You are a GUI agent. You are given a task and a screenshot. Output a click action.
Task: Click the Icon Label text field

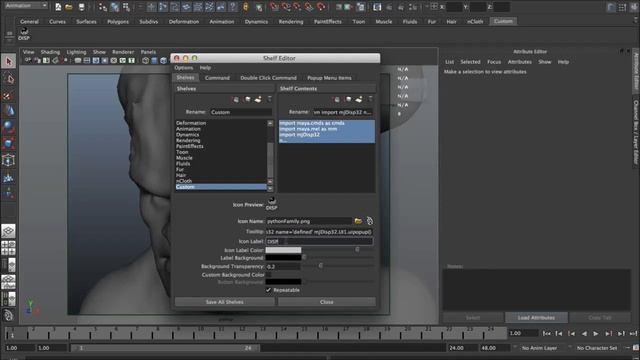(319, 241)
